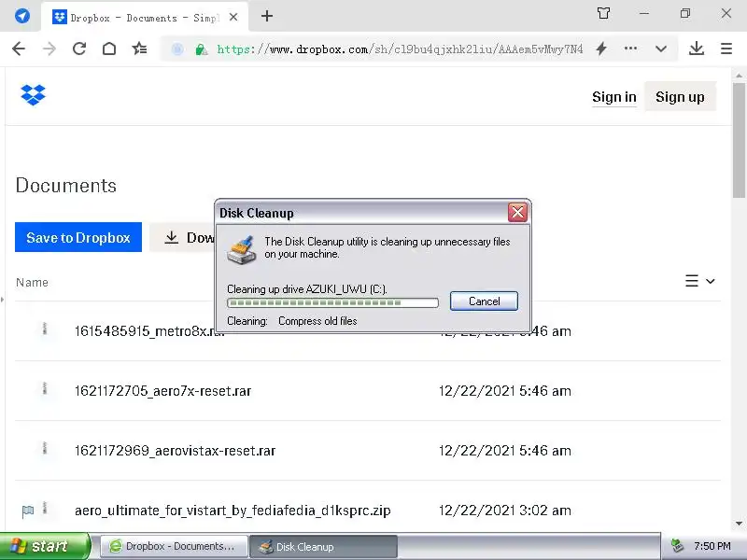Switch to Disk Cleanup taskbar button
Image resolution: width=747 pixels, height=560 pixels.
click(323, 546)
